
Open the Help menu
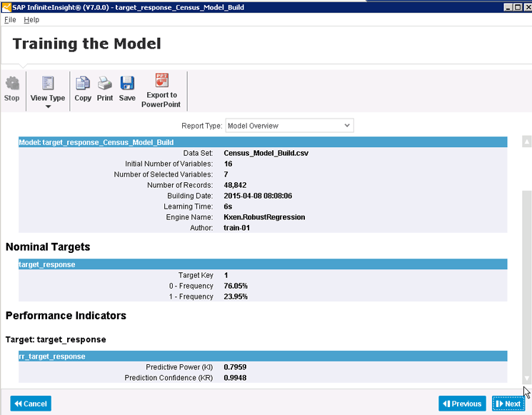31,20
